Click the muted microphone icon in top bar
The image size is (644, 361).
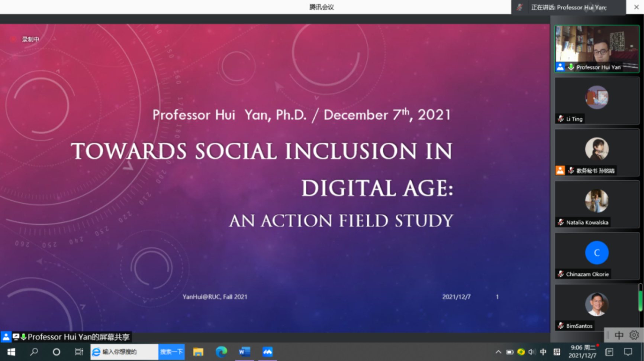(x=519, y=7)
